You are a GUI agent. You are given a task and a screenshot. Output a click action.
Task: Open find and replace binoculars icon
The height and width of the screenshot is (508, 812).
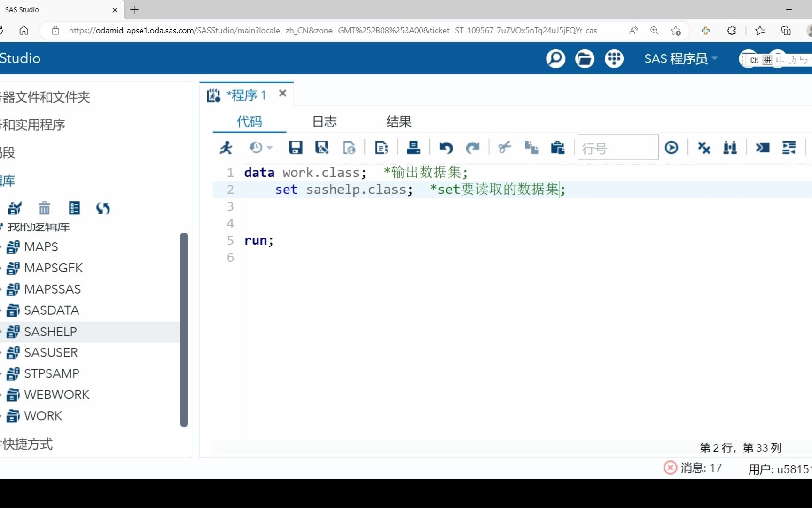[730, 148]
